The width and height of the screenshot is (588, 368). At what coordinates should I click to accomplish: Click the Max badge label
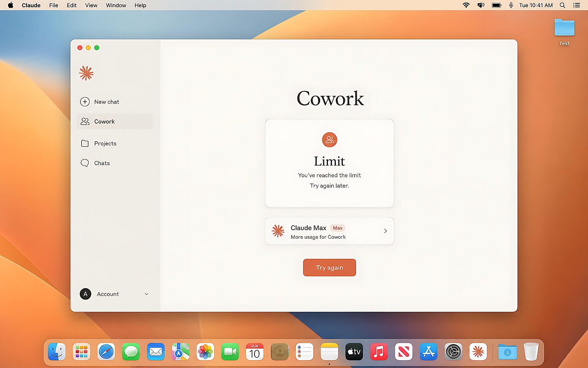click(338, 228)
